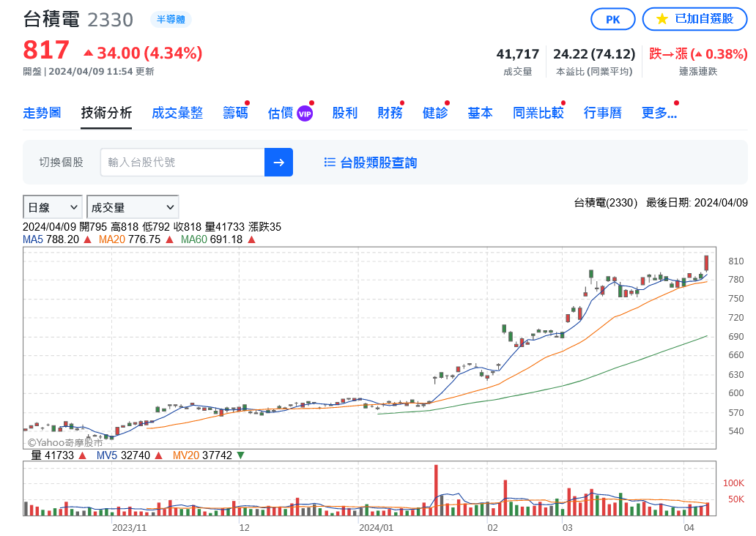The height and width of the screenshot is (536, 756).
Task: Click the 41,717 volume value
Action: (518, 54)
